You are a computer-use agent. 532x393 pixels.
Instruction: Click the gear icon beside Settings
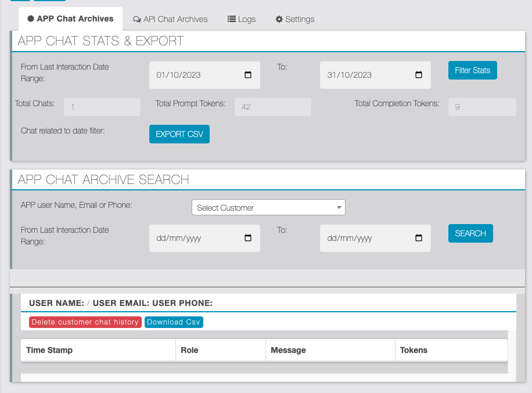(279, 19)
